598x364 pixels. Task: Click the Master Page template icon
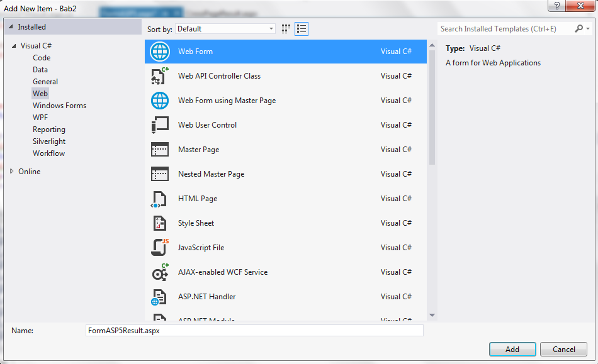click(x=159, y=149)
